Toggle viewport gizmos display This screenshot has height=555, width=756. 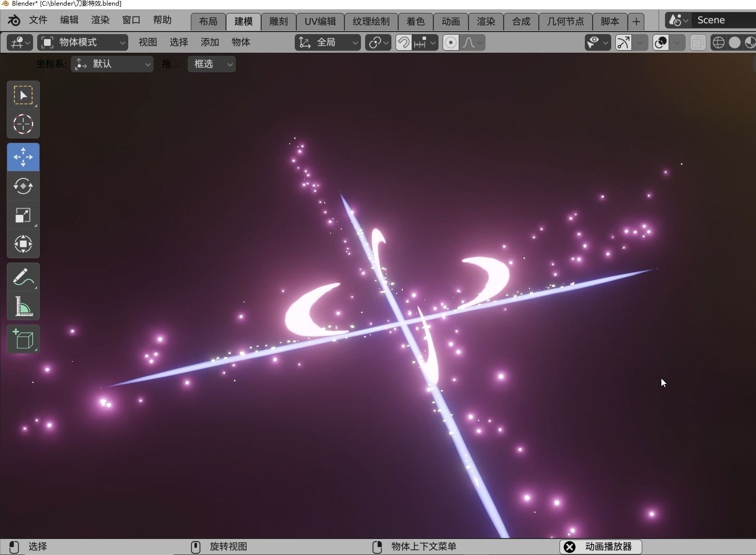point(624,42)
